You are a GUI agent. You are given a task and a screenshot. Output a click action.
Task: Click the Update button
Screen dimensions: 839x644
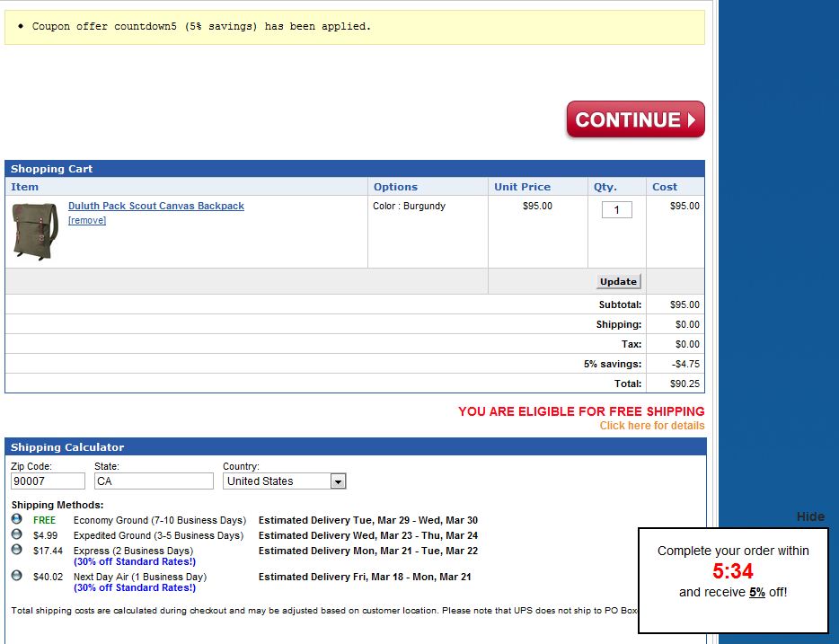(618, 281)
